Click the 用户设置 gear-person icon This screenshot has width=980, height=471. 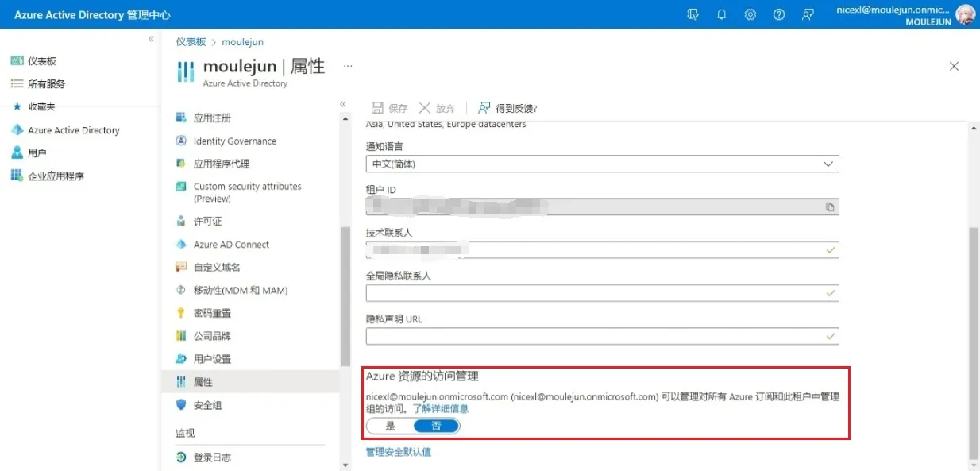[x=181, y=359]
